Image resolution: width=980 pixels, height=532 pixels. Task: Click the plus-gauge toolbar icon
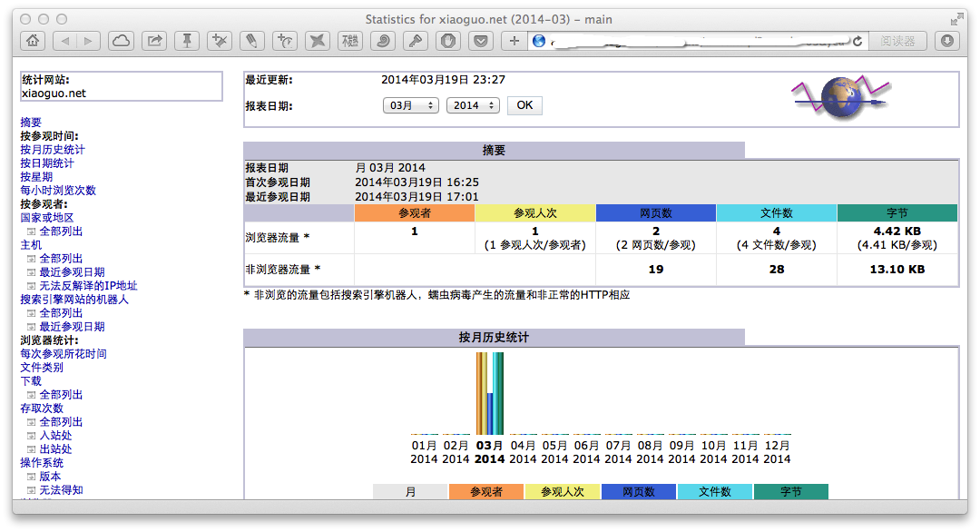tap(285, 41)
